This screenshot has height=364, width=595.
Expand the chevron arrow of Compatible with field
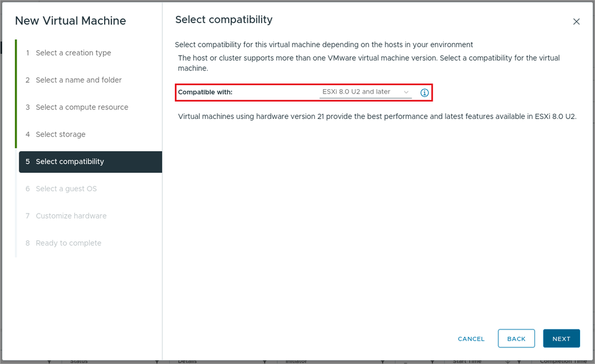(406, 92)
